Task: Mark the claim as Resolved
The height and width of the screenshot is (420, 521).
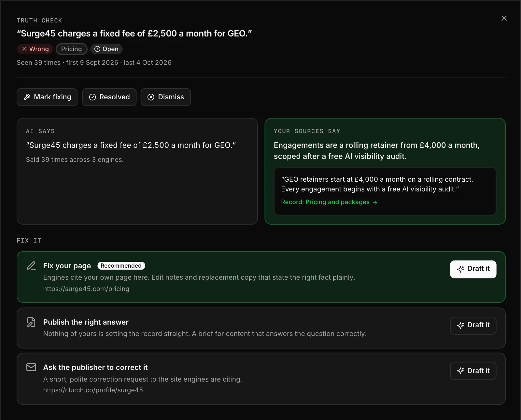Action: (x=109, y=97)
